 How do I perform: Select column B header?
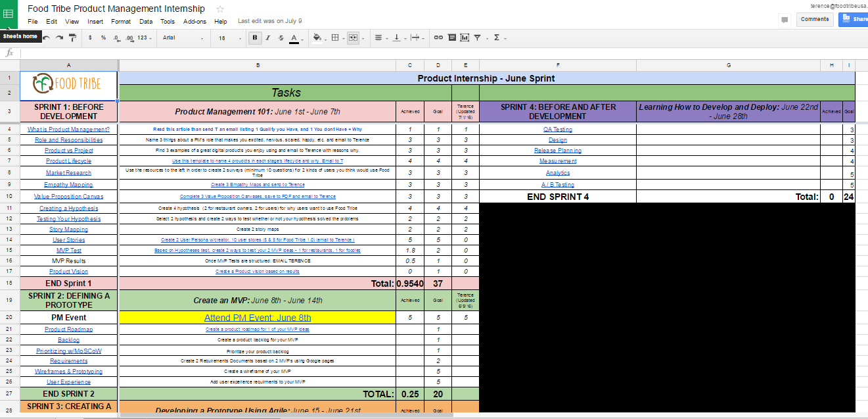[x=258, y=65]
